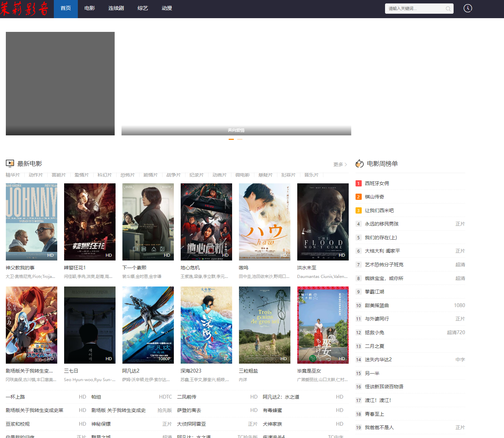This screenshot has height=438, width=504.
Task: Filter by 纪录片 category
Action: (196, 175)
